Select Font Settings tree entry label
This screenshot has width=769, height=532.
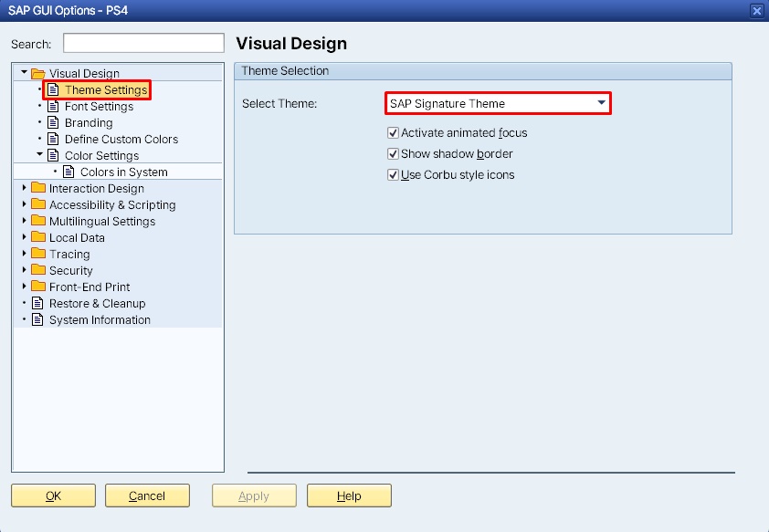point(99,106)
